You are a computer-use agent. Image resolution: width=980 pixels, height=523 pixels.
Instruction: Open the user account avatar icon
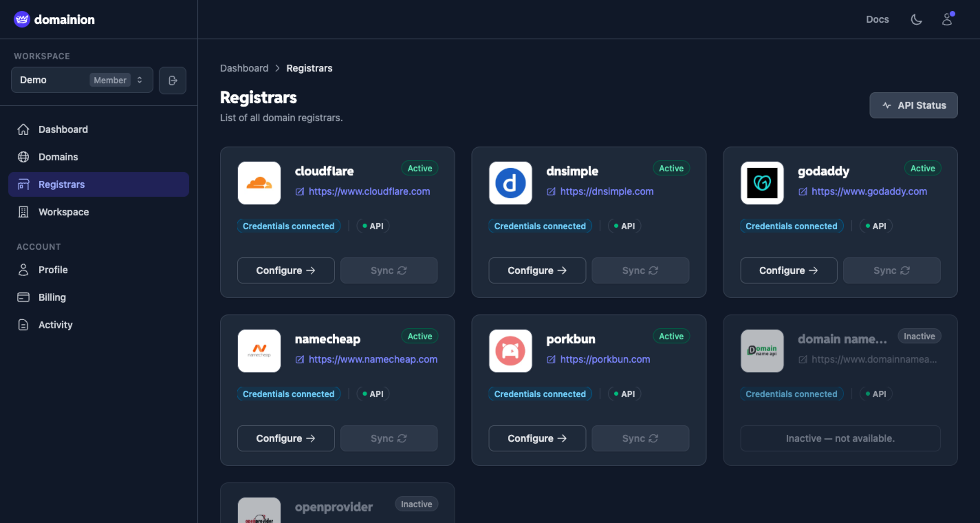point(947,19)
